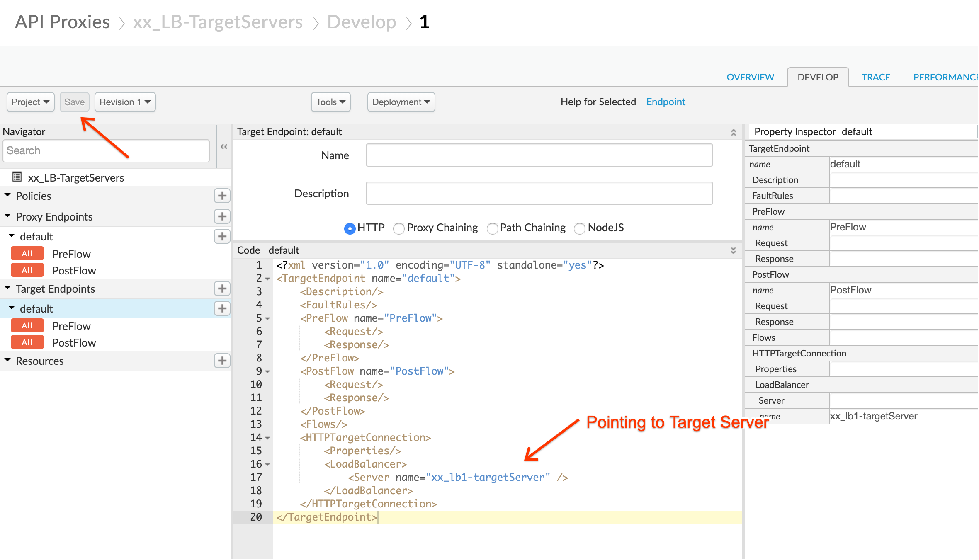Fold the LoadBalancer element at line 16
Viewport: 979px width, 560px height.
267,465
